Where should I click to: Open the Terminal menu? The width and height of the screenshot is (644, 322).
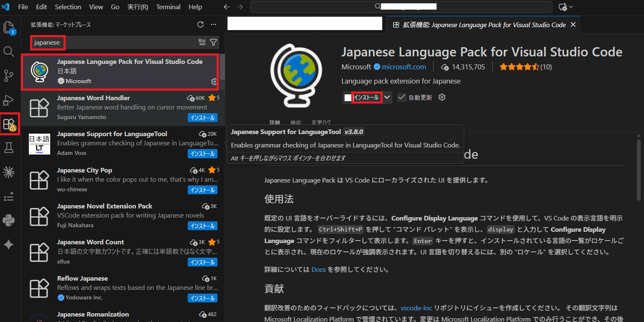click(x=169, y=7)
